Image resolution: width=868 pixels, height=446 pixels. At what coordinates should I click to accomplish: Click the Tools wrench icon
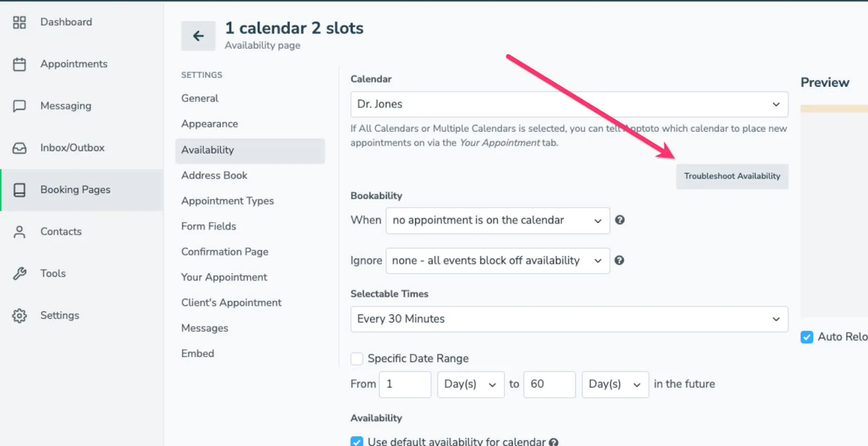click(x=20, y=273)
